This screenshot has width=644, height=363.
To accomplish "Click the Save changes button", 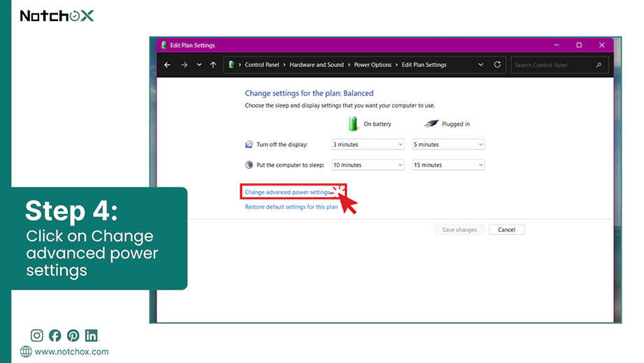I will 460,230.
